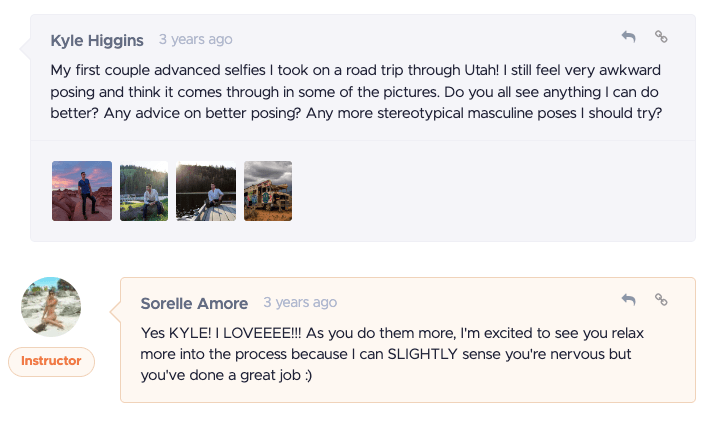Open the graffiti bus photo thumbnail

point(268,191)
